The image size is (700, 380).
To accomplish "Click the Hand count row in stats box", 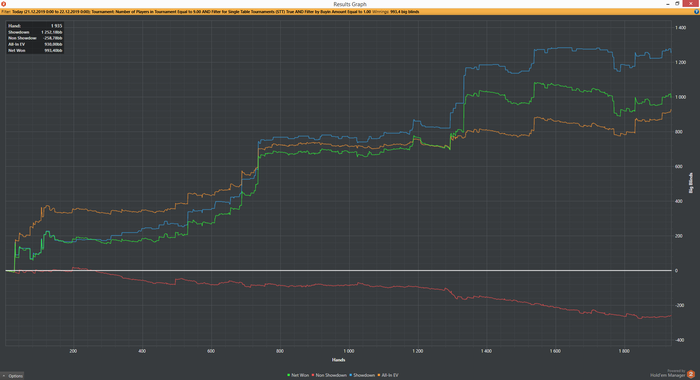I will tap(35, 26).
